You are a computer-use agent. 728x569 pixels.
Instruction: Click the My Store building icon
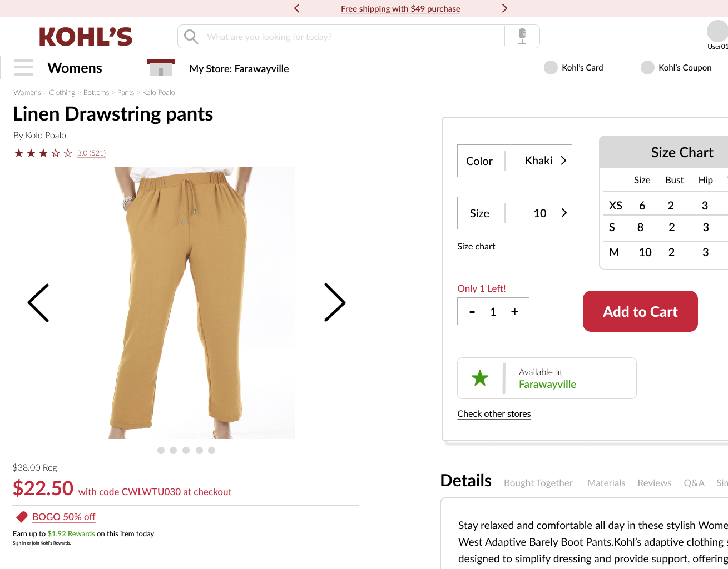point(161,68)
